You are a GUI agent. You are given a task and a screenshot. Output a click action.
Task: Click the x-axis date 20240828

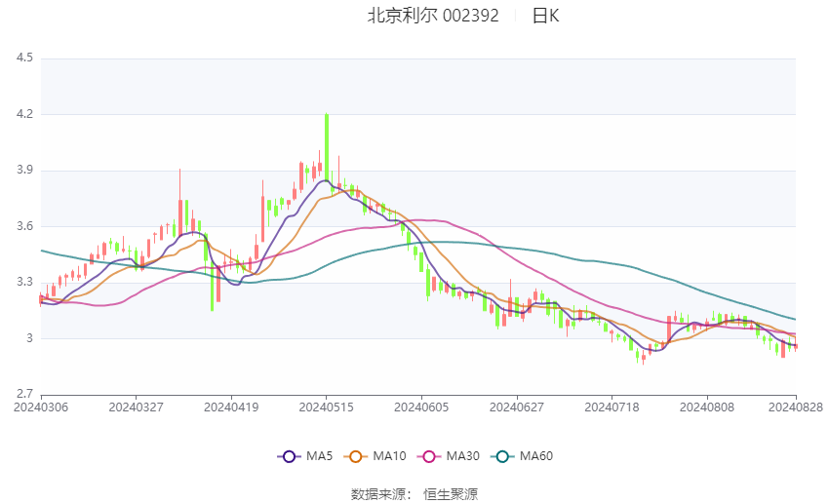pos(796,407)
